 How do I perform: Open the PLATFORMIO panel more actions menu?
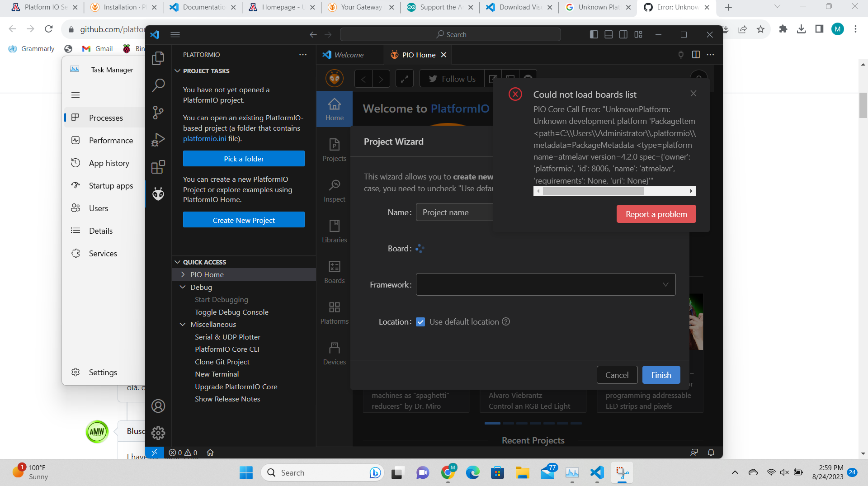303,55
